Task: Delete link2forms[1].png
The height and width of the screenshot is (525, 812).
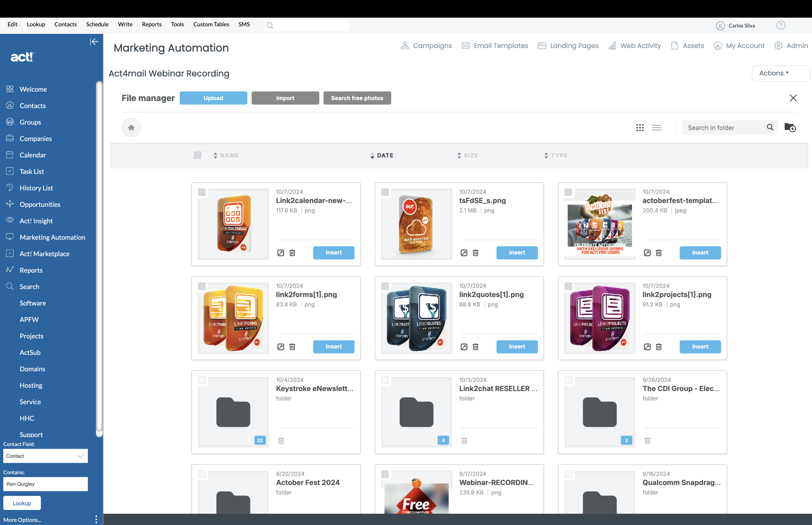Action: (292, 347)
